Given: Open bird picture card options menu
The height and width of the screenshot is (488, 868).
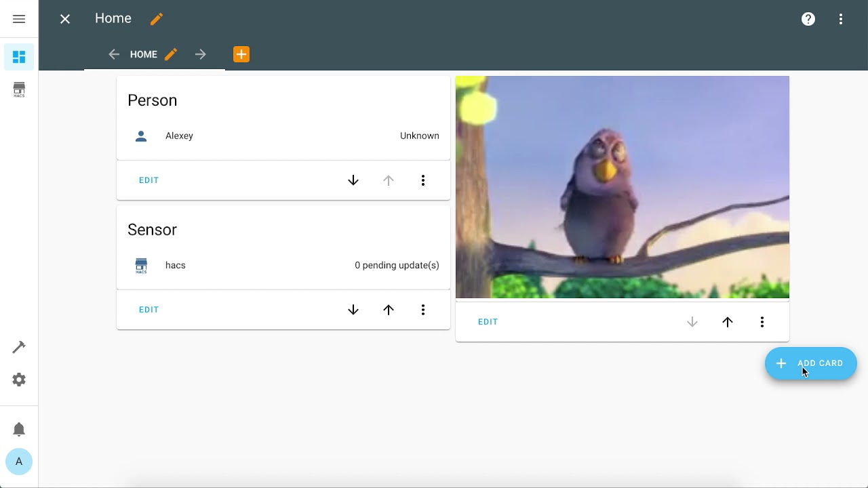Looking at the screenshot, I should point(762,322).
